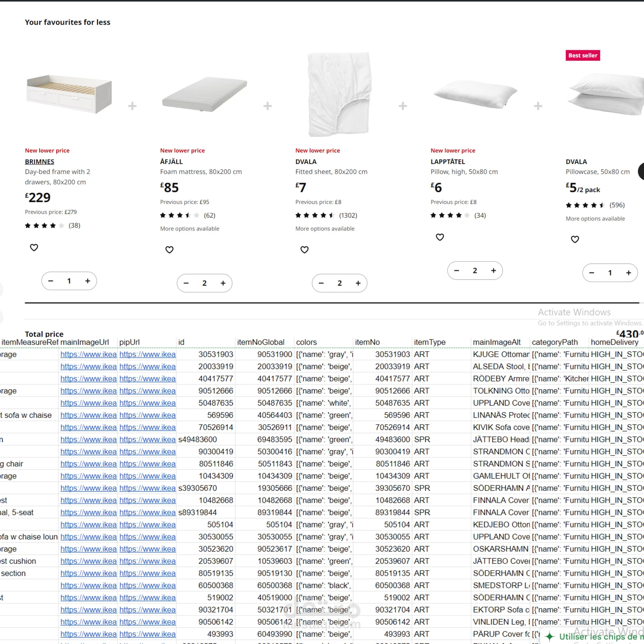Image resolution: width=644 pixels, height=644 pixels.
Task: Select the 'Your favourites for less' heading
Action: tap(68, 22)
